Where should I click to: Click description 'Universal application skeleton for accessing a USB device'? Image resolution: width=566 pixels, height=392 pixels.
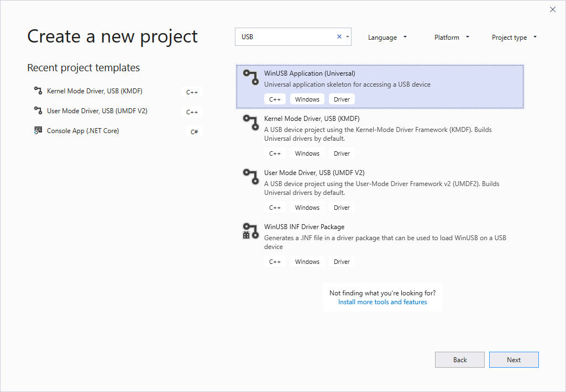pyautogui.click(x=347, y=84)
